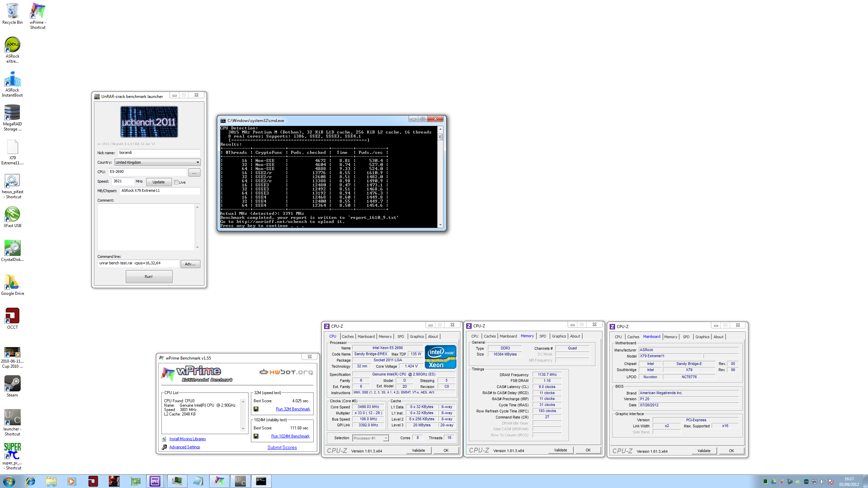Click the Command line input field
The width and height of the screenshot is (868, 488).
[x=138, y=263]
